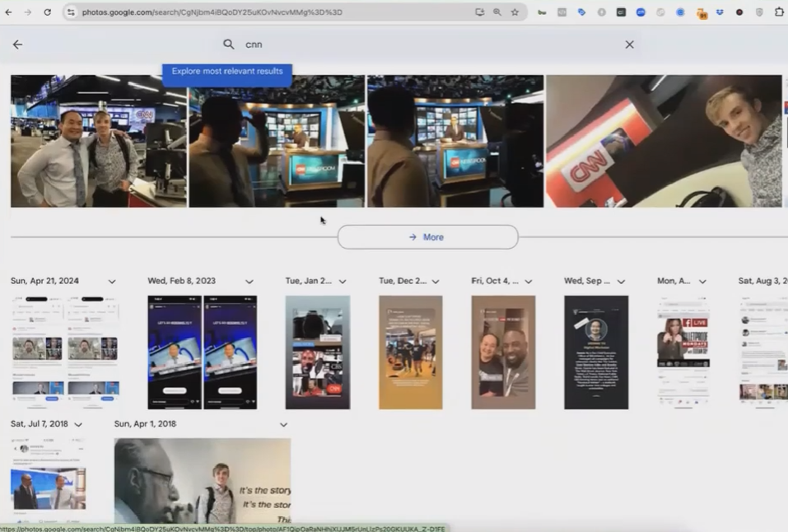Expand the Wed, Feb 8, 2023 group
788x532 pixels.
(x=249, y=282)
